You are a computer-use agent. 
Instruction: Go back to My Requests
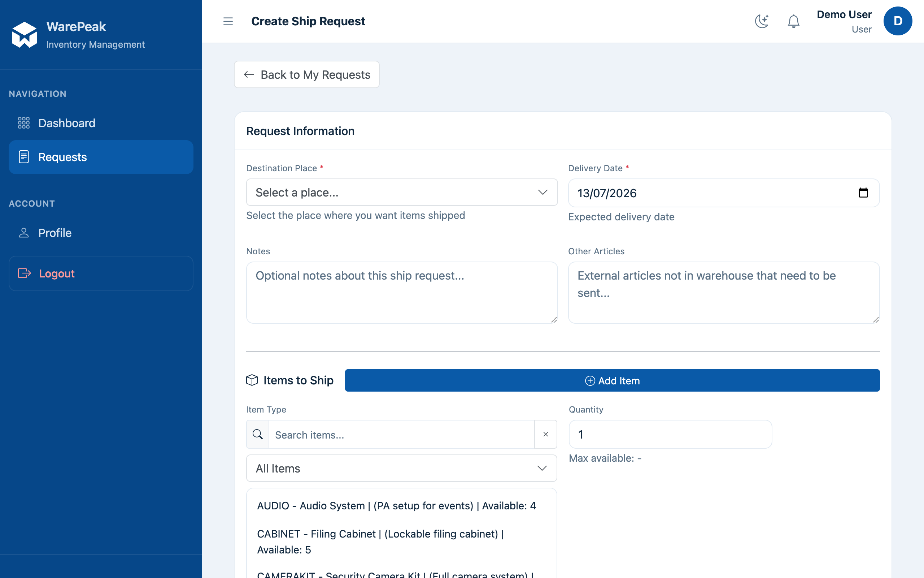[x=306, y=74]
